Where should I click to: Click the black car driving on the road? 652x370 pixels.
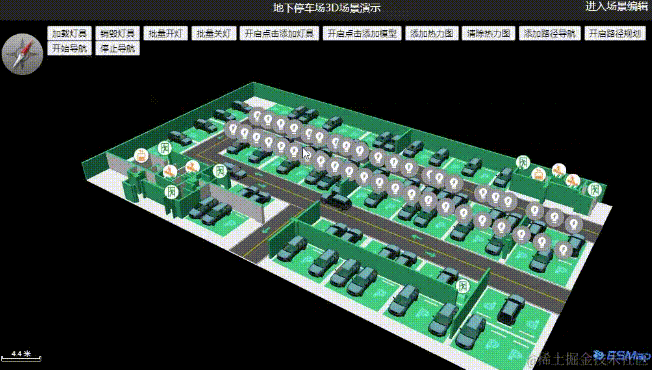336,200
